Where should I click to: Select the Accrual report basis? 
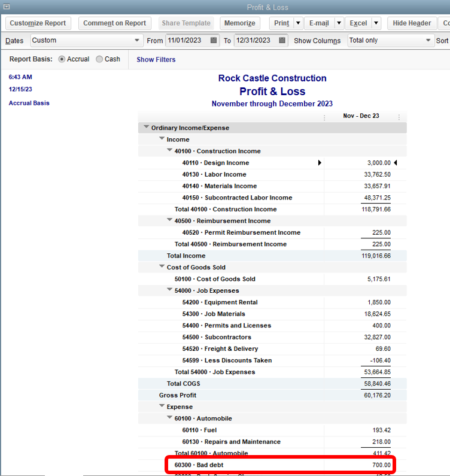point(62,59)
